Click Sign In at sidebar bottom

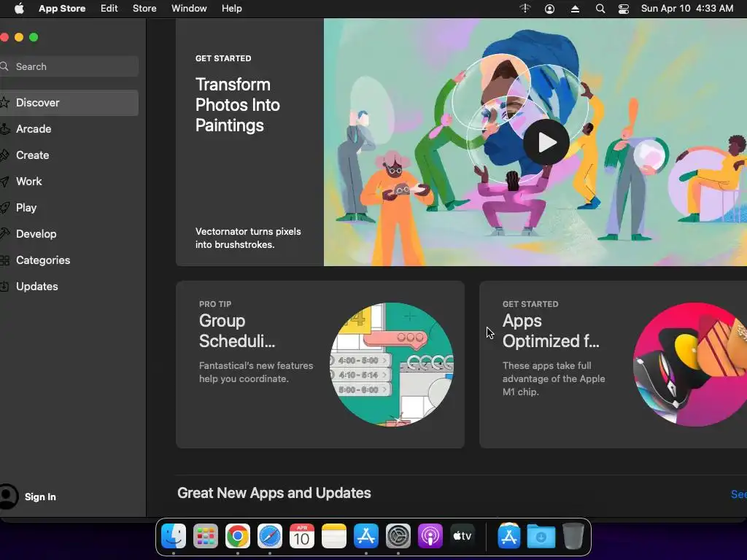pyautogui.click(x=40, y=497)
